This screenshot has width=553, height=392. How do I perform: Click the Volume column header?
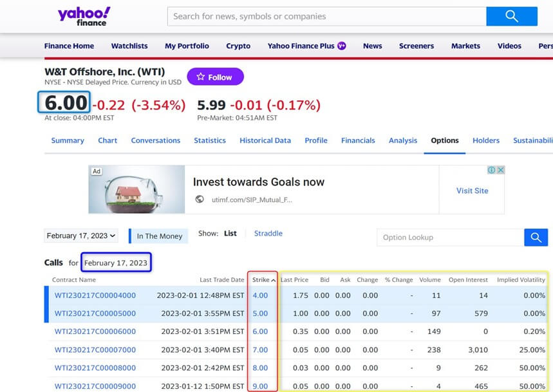430,279
